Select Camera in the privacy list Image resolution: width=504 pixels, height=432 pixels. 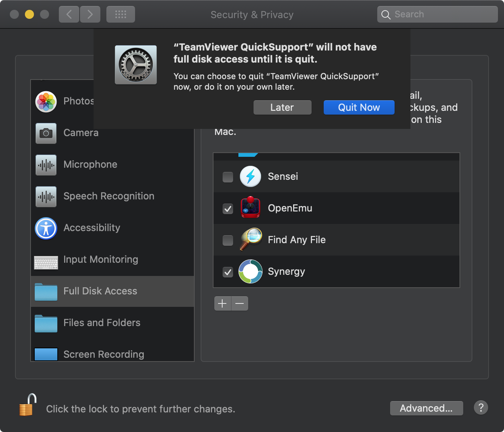[112, 133]
